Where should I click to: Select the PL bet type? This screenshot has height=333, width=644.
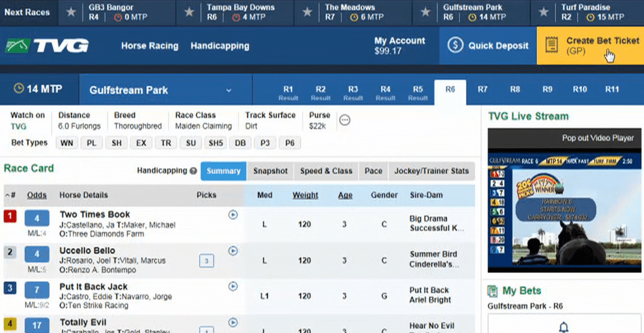(x=92, y=143)
